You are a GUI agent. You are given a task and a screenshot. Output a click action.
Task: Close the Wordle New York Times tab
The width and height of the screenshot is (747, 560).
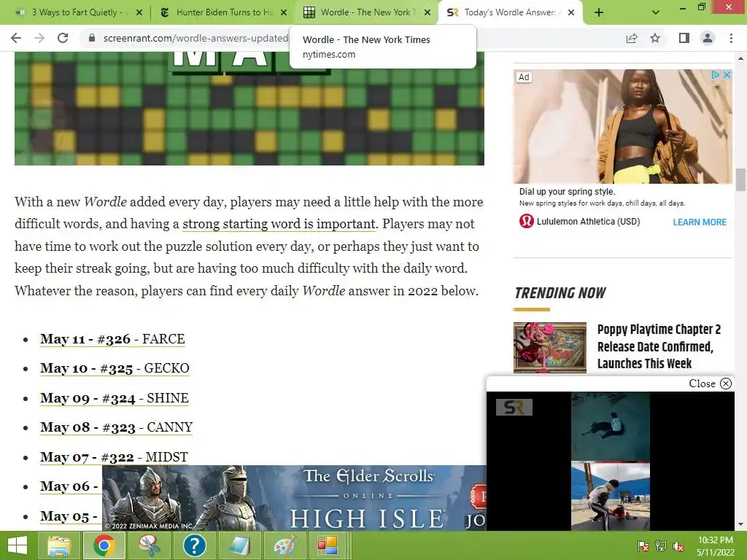coord(427,12)
